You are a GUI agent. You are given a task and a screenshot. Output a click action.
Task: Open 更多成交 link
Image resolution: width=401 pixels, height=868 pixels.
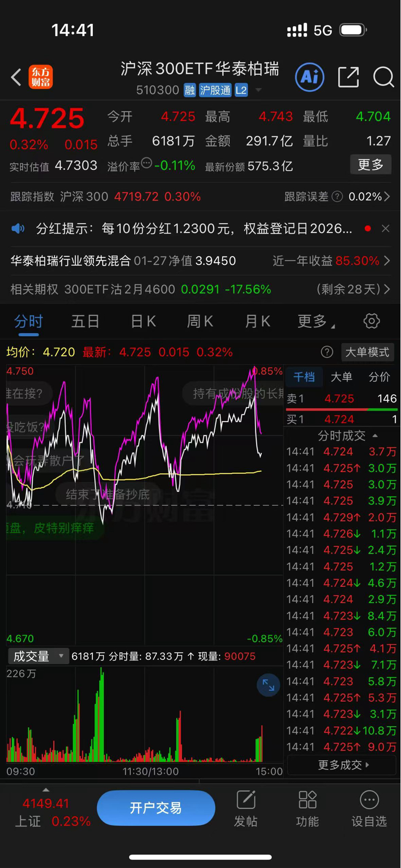tap(343, 765)
